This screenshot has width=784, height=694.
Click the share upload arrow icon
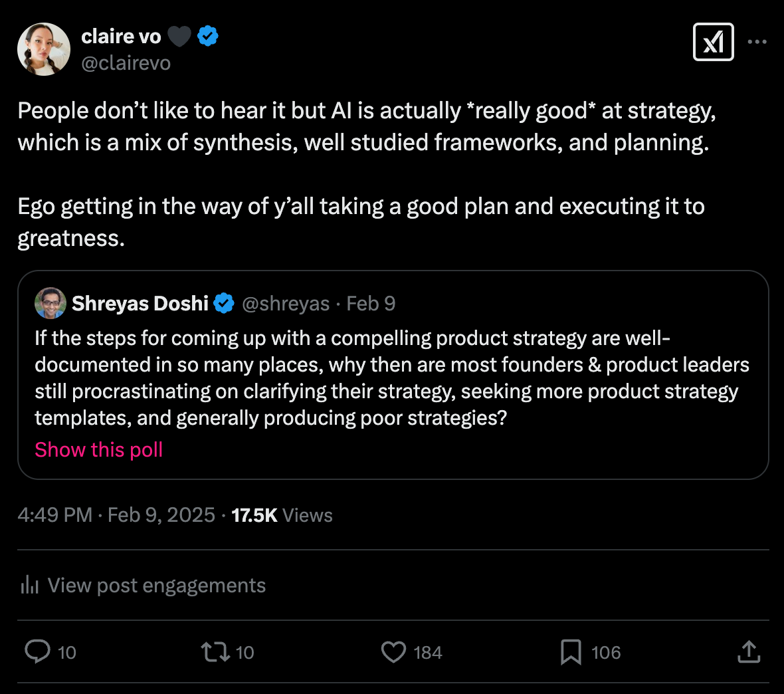tap(749, 651)
